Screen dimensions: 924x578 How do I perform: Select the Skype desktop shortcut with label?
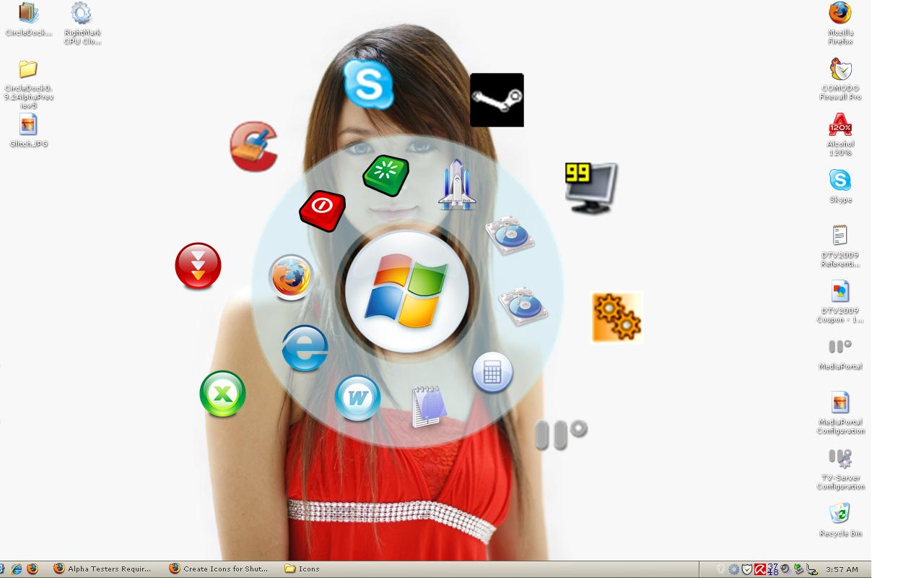click(840, 186)
